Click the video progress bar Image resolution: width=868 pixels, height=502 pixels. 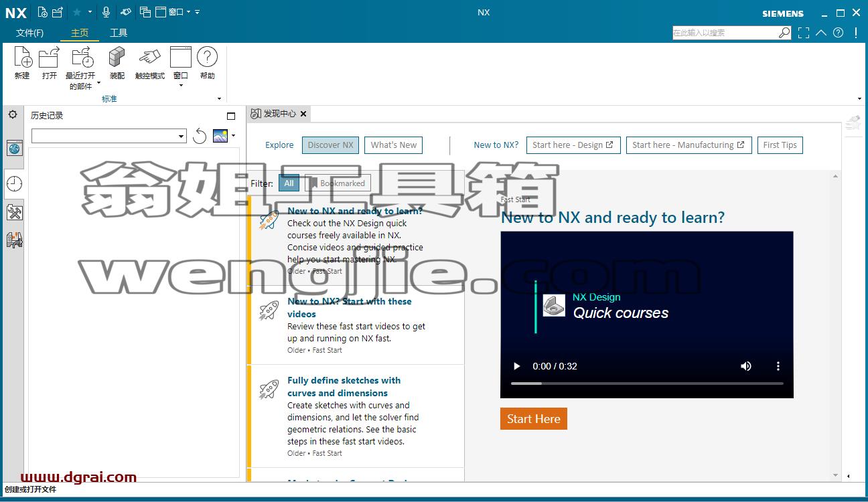647,384
